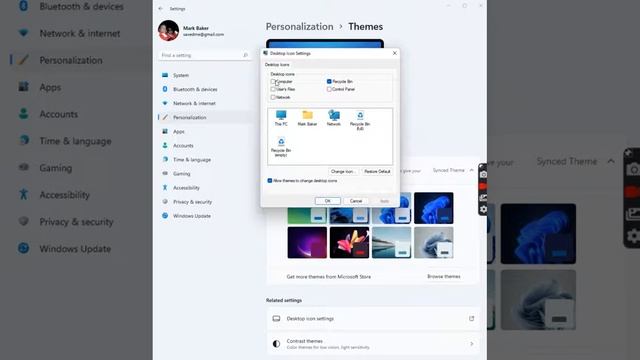Uncheck Allow themes to change desktop icons

click(x=270, y=180)
